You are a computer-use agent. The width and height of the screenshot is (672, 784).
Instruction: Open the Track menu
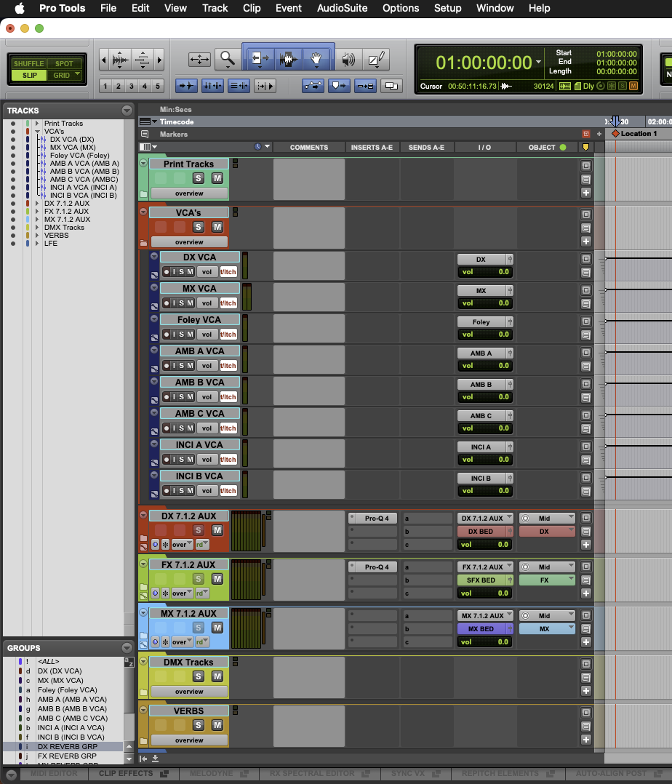(x=215, y=8)
